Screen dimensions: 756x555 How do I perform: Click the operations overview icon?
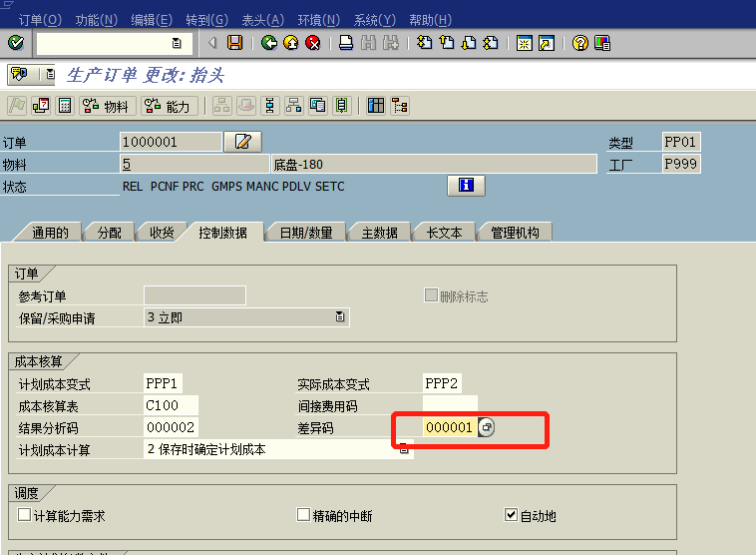pos(270,106)
